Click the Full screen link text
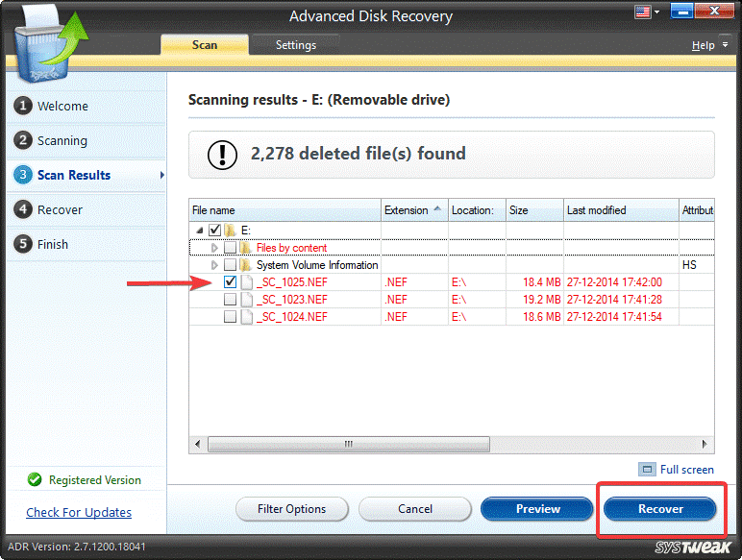 (x=686, y=470)
